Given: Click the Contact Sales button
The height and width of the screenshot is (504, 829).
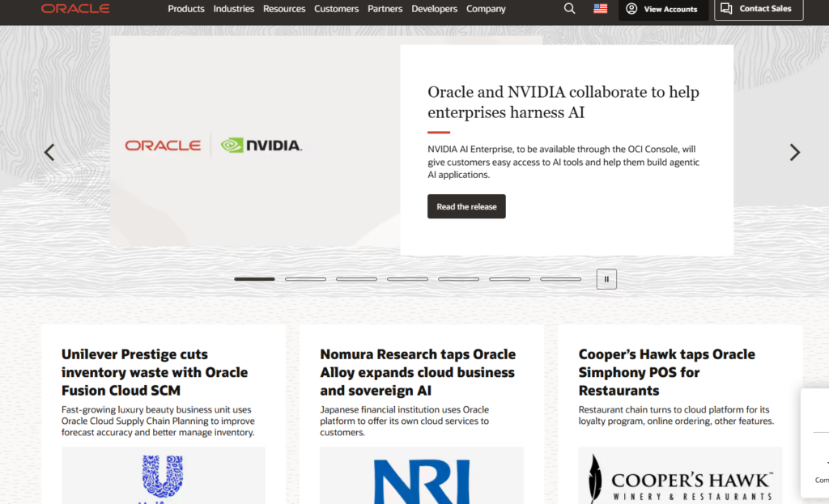Looking at the screenshot, I should (x=759, y=9).
